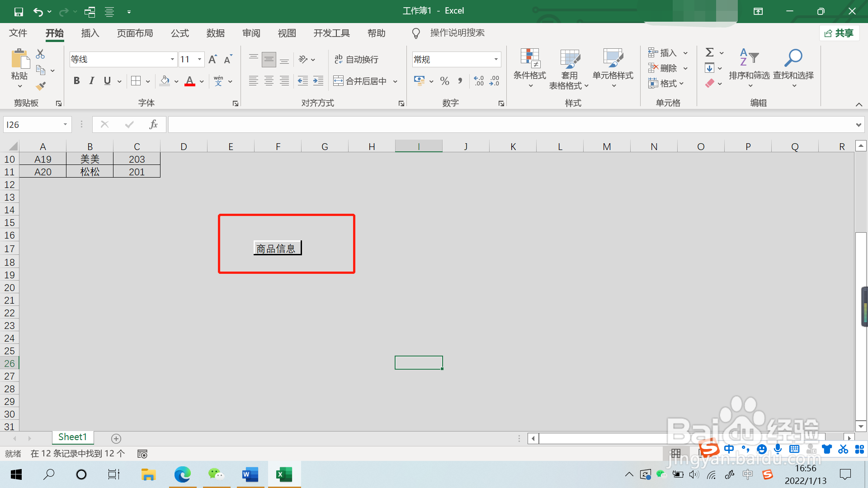
Task: Toggle Italic formatting
Action: click(92, 81)
